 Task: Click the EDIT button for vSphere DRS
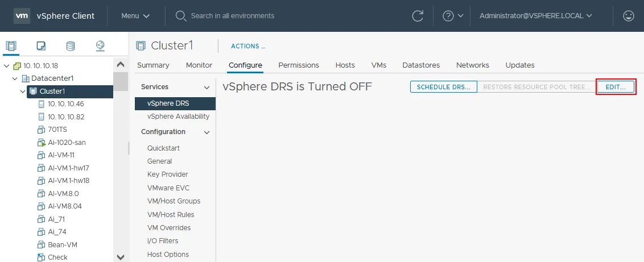[615, 87]
